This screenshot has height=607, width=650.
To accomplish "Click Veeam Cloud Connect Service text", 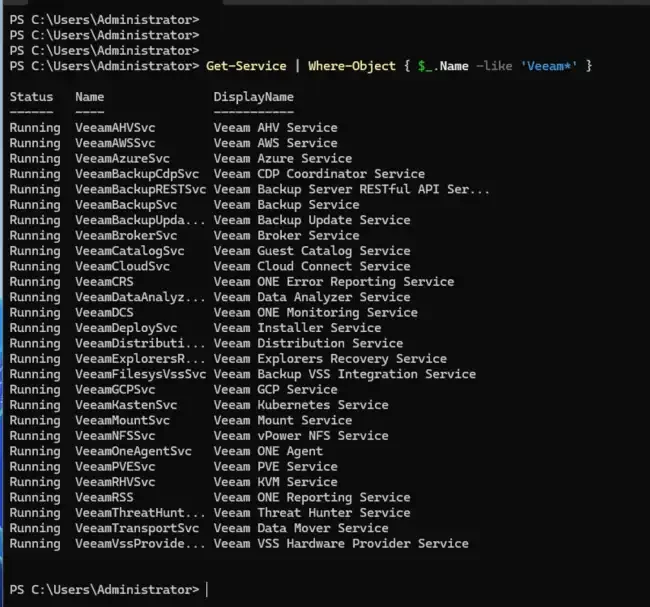I will [x=312, y=266].
